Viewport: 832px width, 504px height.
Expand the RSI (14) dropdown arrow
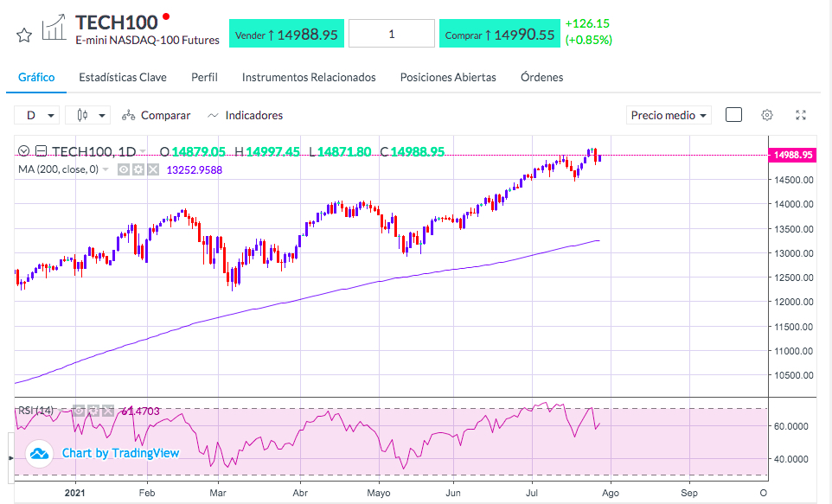(61, 411)
